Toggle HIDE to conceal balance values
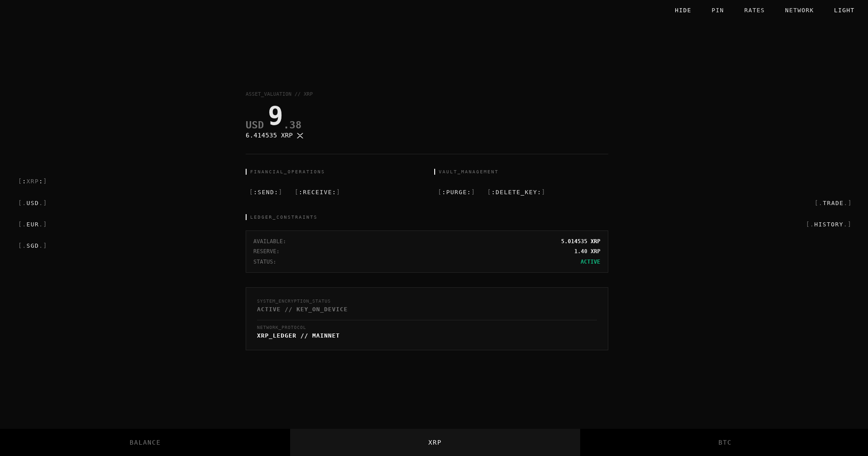 (x=683, y=10)
